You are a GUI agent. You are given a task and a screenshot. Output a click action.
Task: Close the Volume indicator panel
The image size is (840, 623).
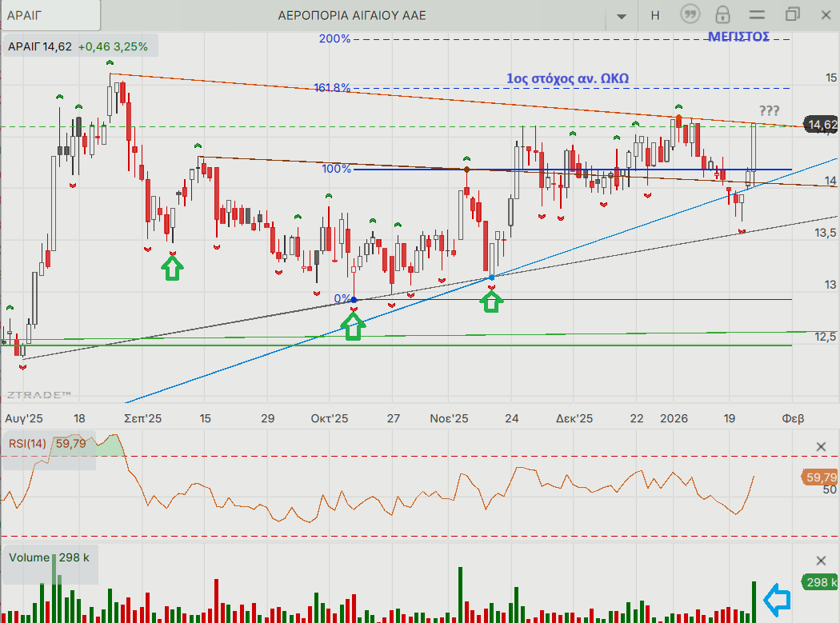click(821, 561)
